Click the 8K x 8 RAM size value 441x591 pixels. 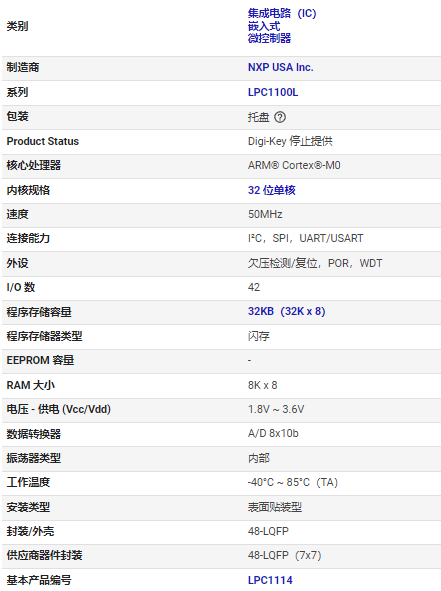click(x=262, y=385)
